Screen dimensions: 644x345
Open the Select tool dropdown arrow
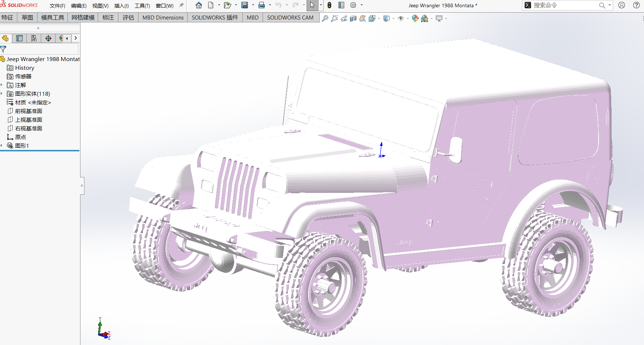pyautogui.click(x=321, y=5)
